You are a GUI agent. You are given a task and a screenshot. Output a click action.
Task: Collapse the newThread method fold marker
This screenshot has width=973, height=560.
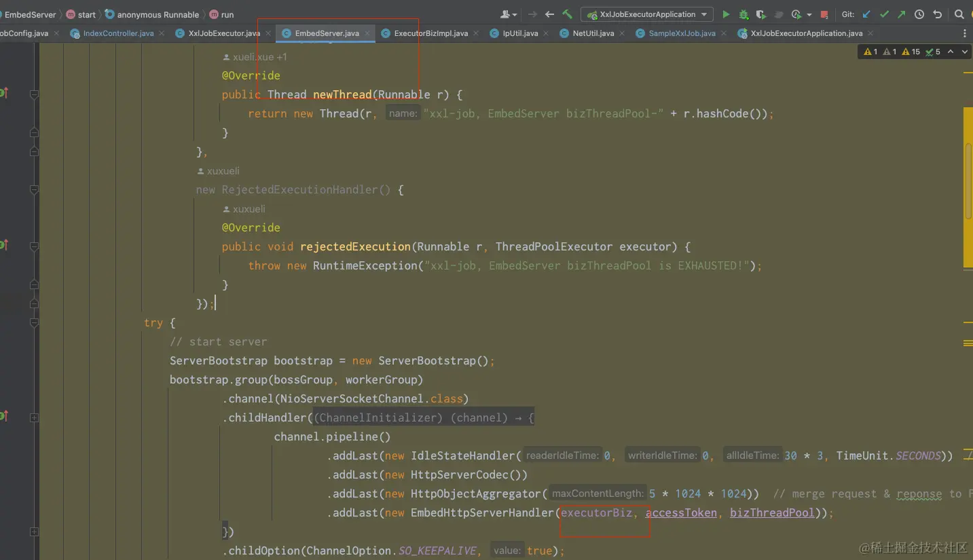tap(34, 95)
